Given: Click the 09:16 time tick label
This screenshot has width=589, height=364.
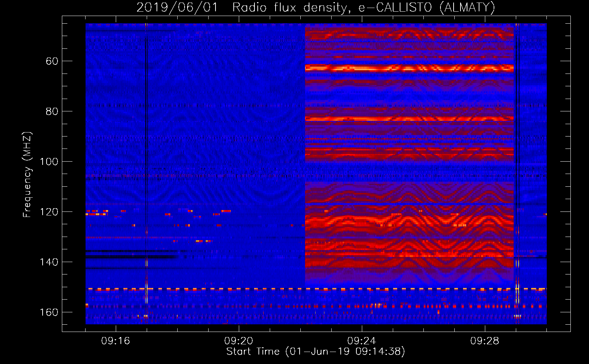Looking at the screenshot, I should click(116, 341).
